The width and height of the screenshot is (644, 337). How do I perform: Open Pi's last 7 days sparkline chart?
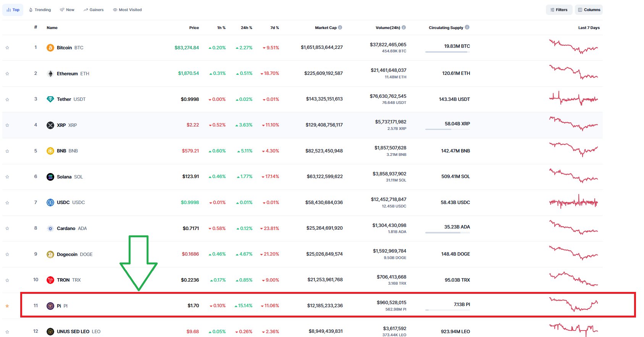click(573, 304)
